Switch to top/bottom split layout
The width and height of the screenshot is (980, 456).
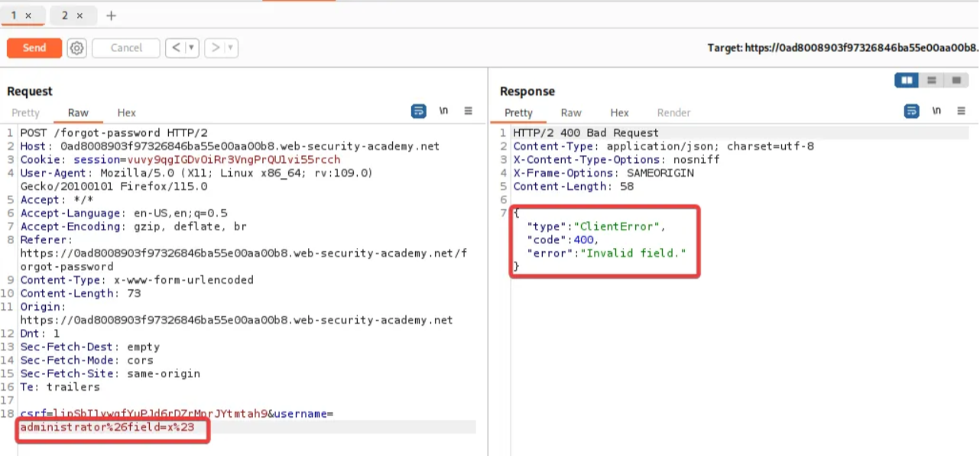pyautogui.click(x=931, y=80)
